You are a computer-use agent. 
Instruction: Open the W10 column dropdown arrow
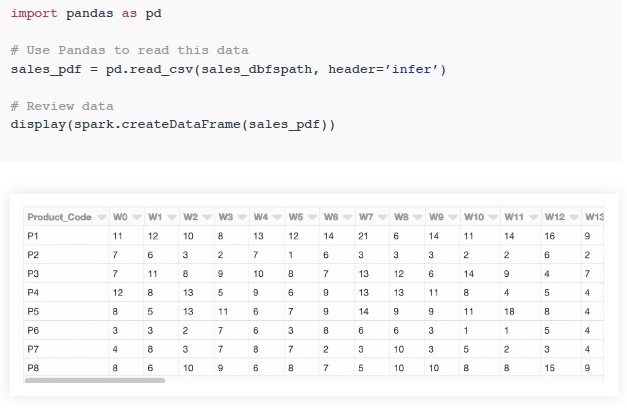(x=493, y=217)
